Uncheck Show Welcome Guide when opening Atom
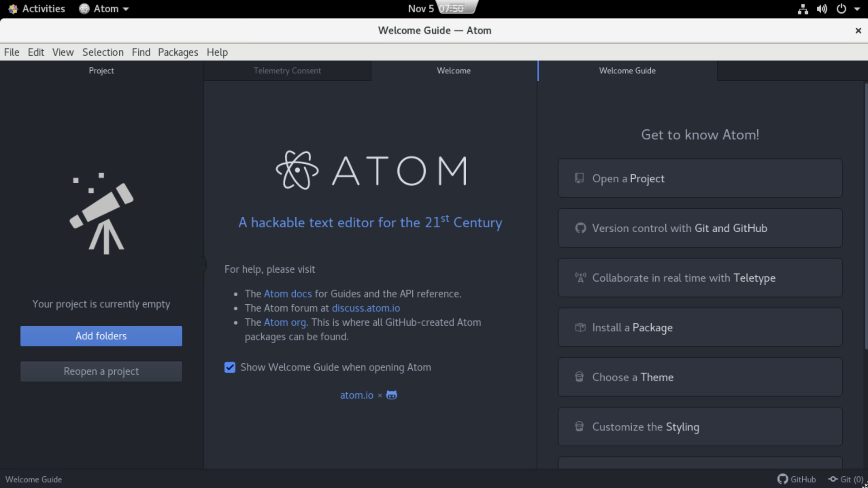The width and height of the screenshot is (868, 488). click(230, 367)
